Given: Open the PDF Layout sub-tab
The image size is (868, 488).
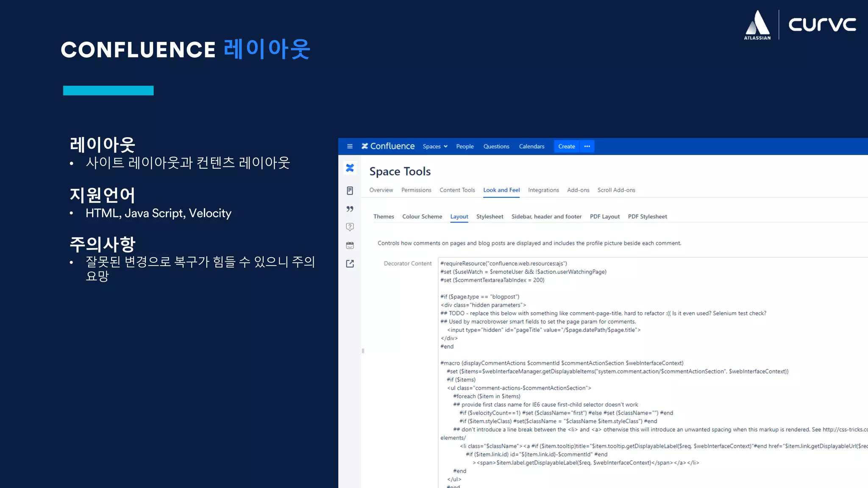Looking at the screenshot, I should pos(605,216).
